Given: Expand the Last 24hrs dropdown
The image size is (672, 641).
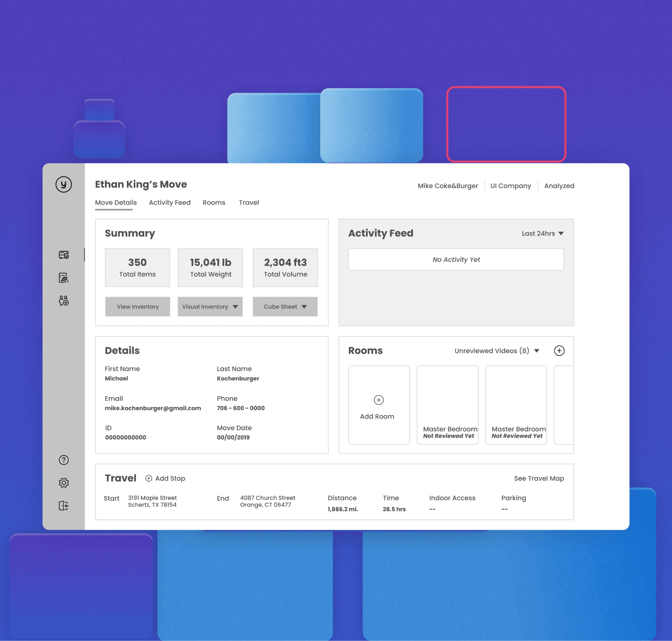Looking at the screenshot, I should [542, 233].
